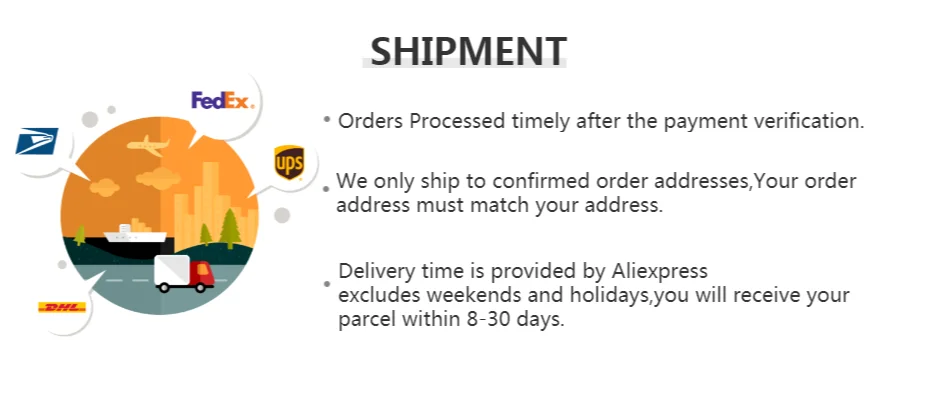Viewport: 932px width, 400px height.
Task: Click the large green pine tree on the right
Action: coord(230,228)
